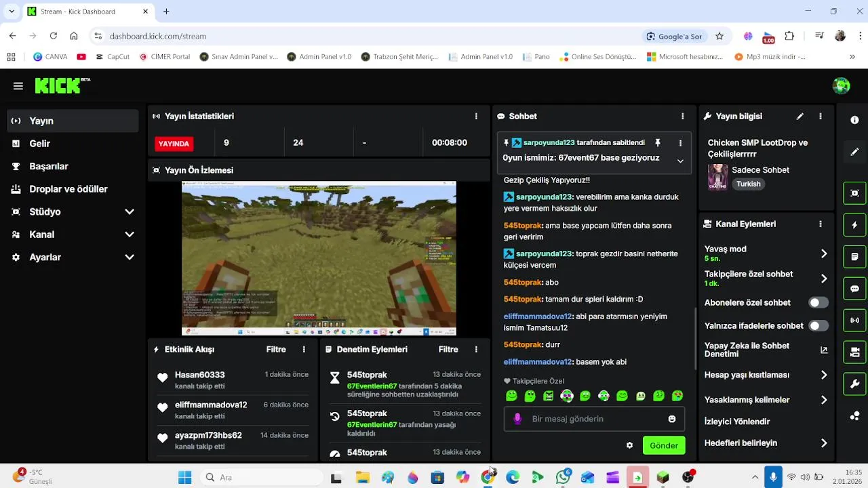Open File Explorer from the taskbar

(362, 477)
